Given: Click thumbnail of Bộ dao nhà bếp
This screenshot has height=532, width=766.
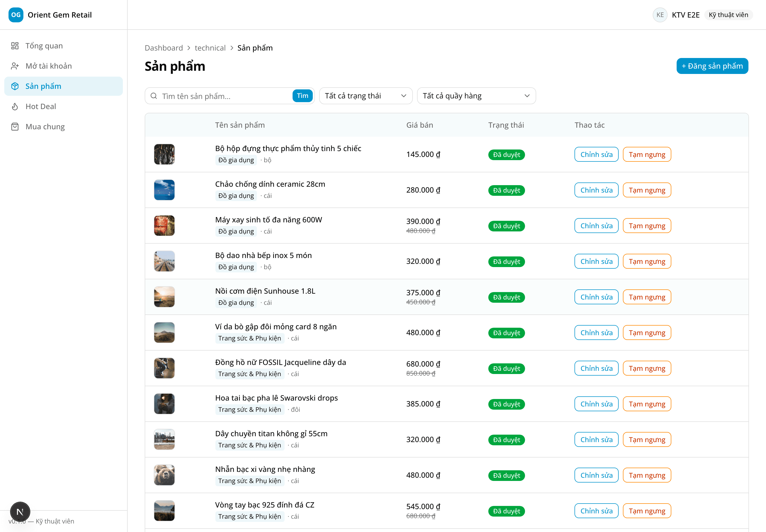Looking at the screenshot, I should 164,261.
